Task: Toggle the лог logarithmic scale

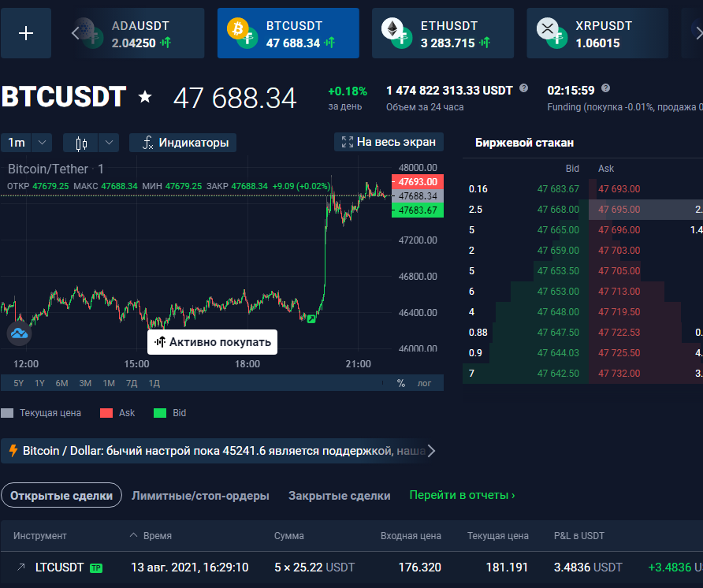Action: coord(424,383)
